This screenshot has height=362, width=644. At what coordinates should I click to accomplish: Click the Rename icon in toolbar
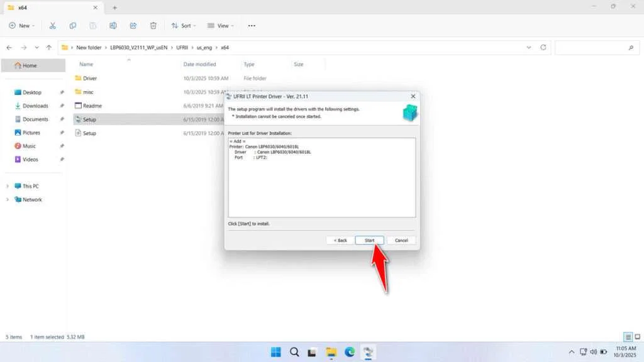pyautogui.click(x=113, y=26)
